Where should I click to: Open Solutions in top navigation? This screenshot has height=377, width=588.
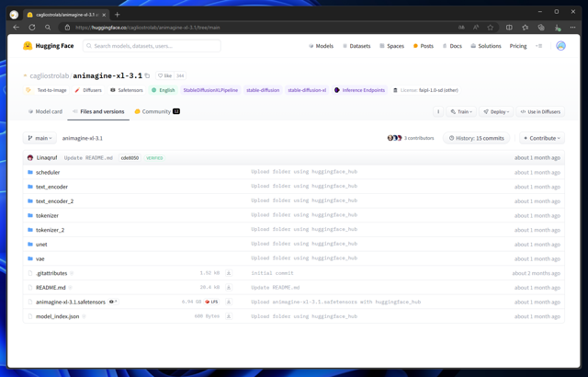486,46
